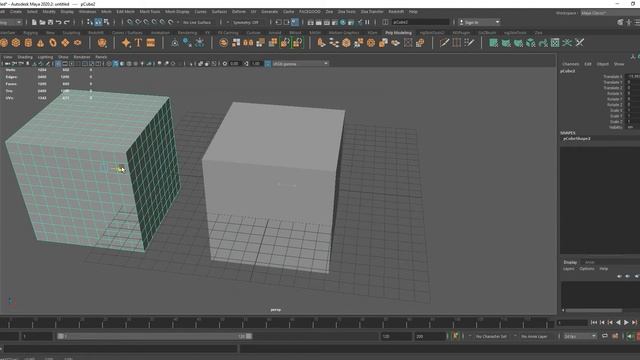Click the polygon plane shelf icon
Viewport: 640px width, 360px height.
[65, 42]
